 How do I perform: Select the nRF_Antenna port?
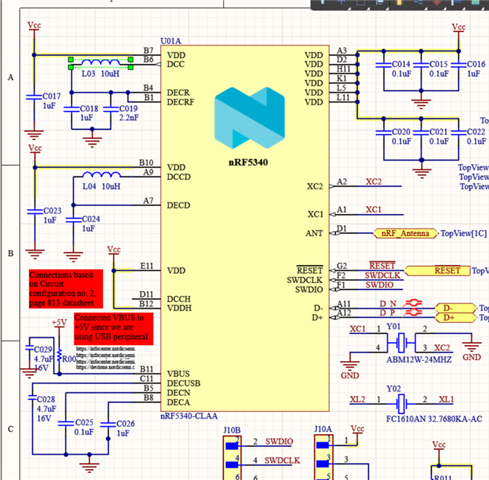(x=405, y=233)
